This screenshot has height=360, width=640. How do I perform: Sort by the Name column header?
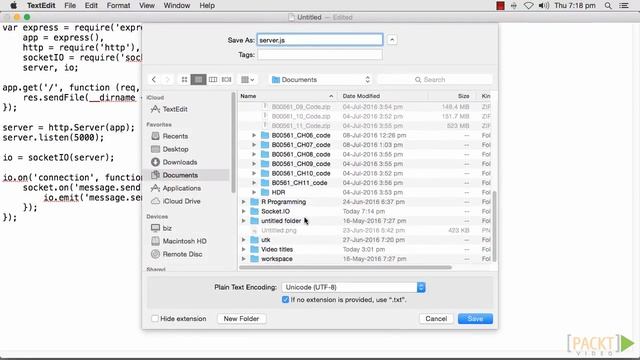tap(287, 96)
